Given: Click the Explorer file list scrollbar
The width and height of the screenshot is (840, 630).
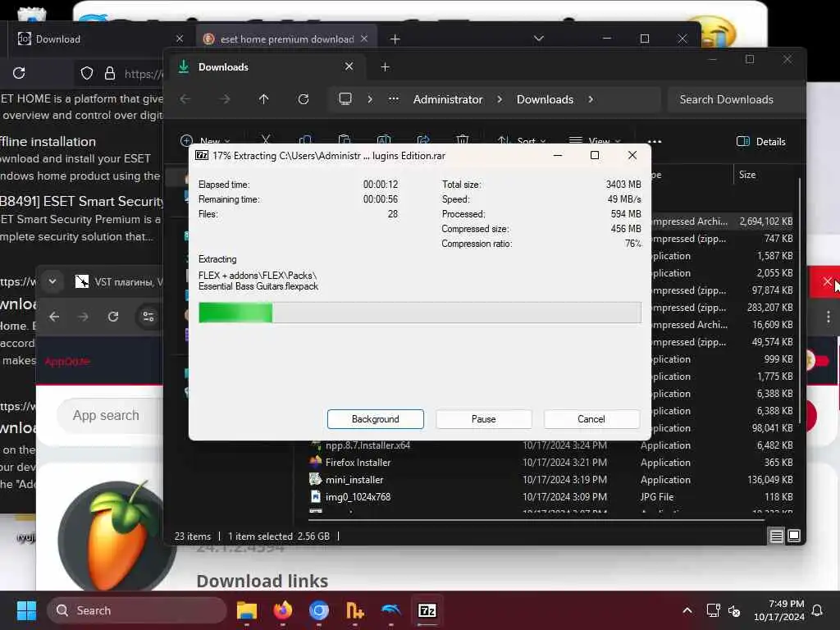Looking at the screenshot, I should click(799, 300).
